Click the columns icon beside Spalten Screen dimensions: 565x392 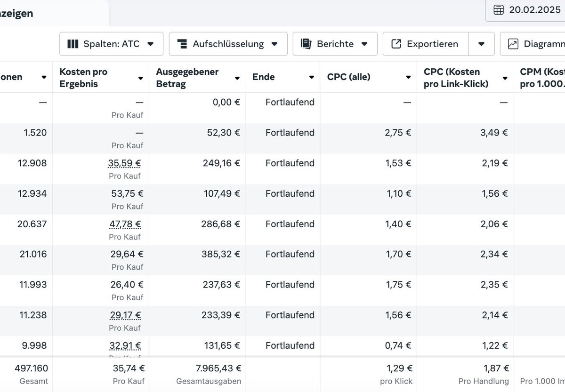click(73, 44)
